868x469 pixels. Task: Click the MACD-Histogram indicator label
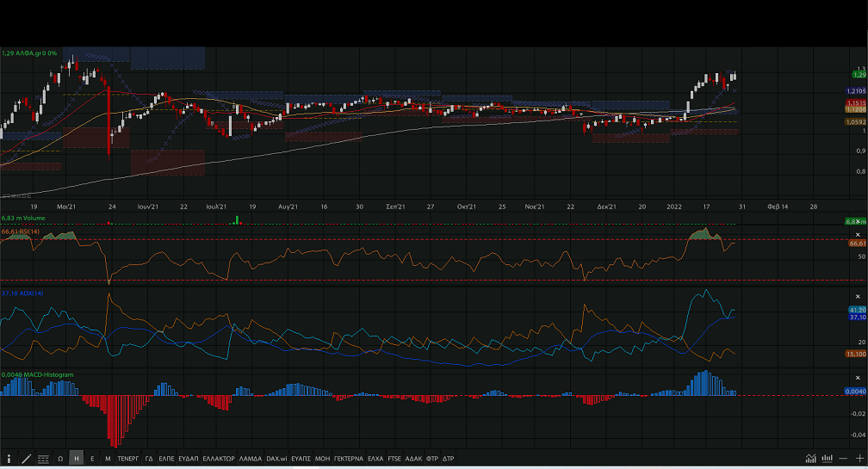(37, 374)
